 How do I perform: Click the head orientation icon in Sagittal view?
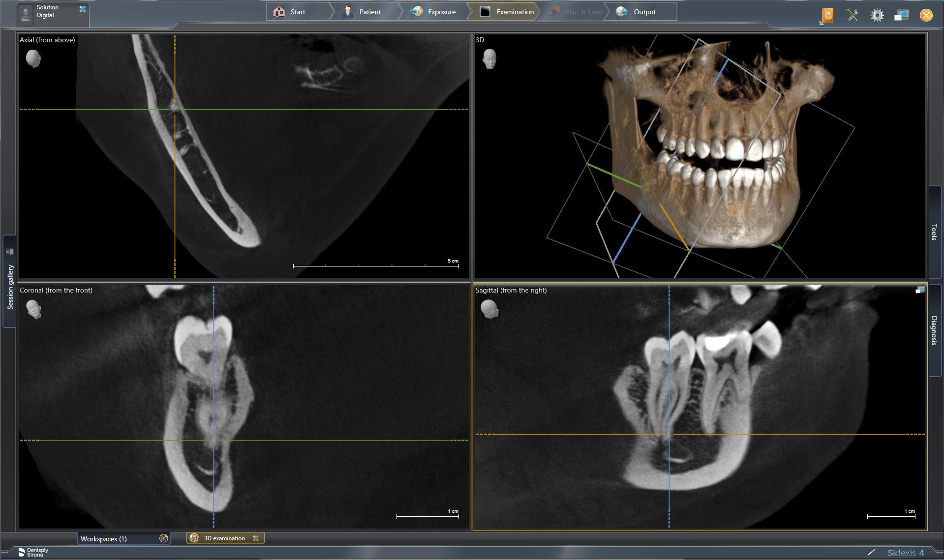pyautogui.click(x=489, y=309)
